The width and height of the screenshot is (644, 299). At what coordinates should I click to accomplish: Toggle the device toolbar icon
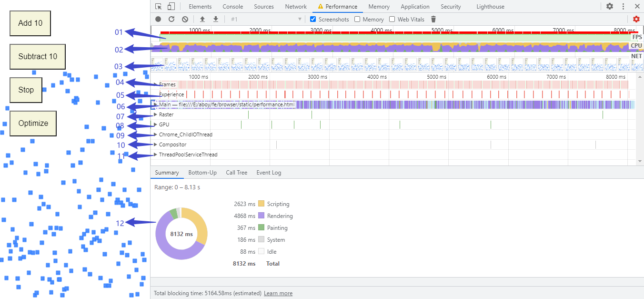pyautogui.click(x=171, y=7)
